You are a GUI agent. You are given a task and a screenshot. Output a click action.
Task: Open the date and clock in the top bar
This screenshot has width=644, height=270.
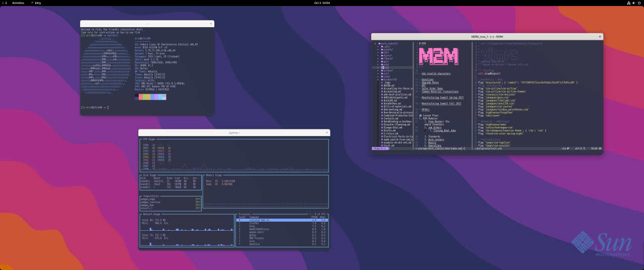(321, 3)
